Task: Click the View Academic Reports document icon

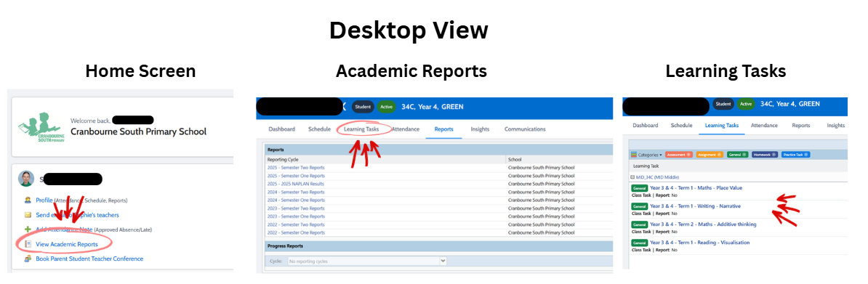Action: (28, 244)
